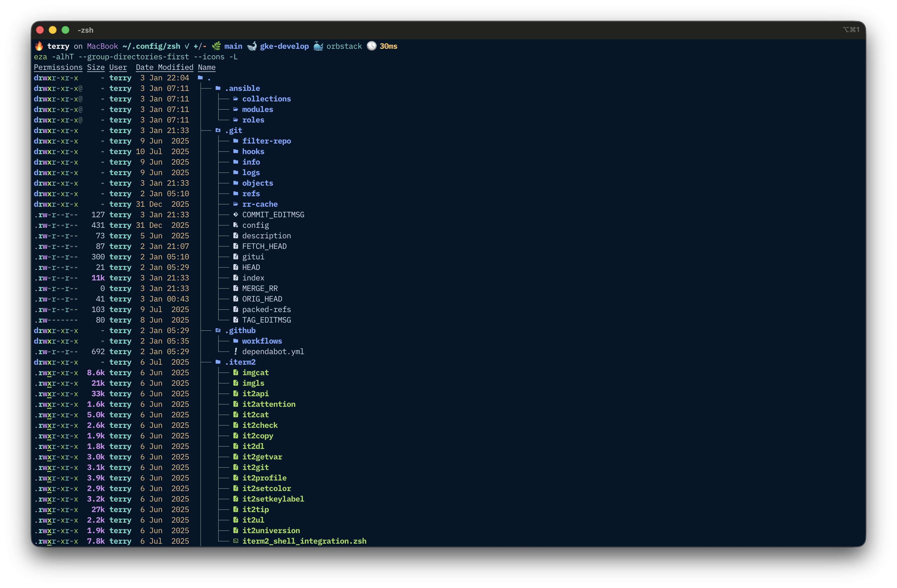
Task: Click the git folder icon beside .git
Action: coord(218,130)
